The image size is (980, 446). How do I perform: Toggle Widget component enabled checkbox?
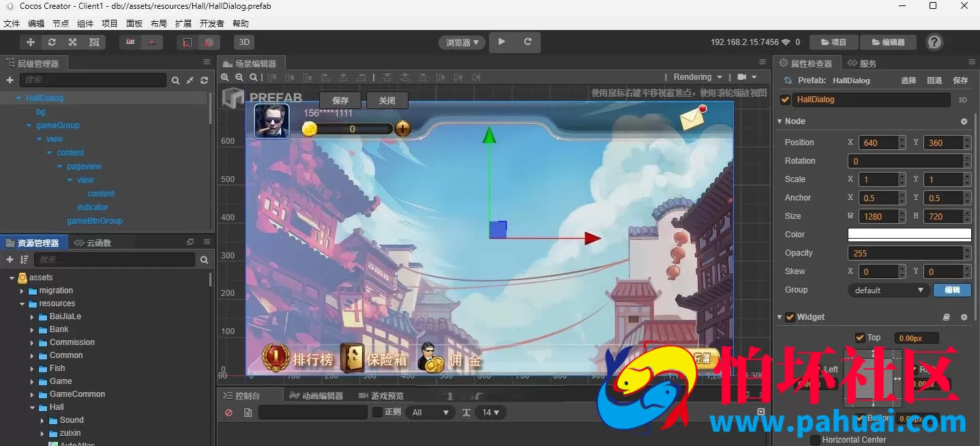790,317
